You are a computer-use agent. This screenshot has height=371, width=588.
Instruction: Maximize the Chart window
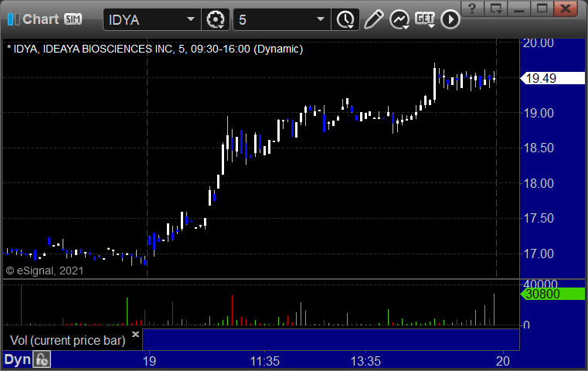542,9
